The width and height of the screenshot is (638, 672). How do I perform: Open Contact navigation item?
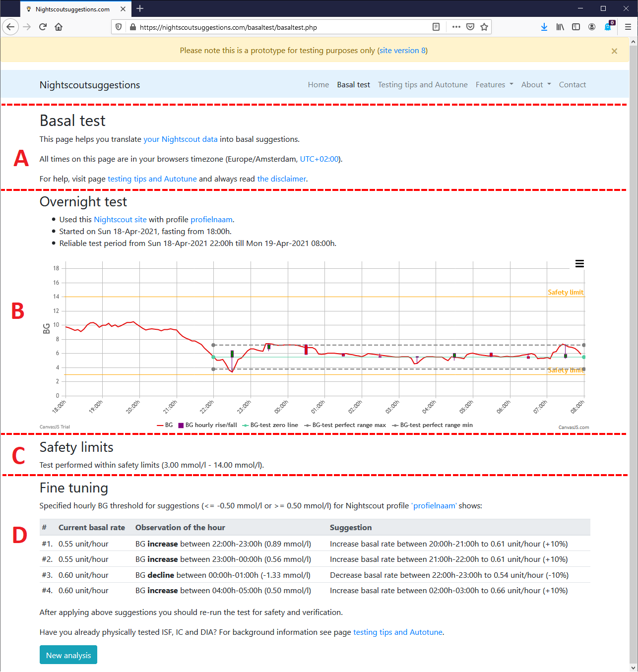[573, 85]
